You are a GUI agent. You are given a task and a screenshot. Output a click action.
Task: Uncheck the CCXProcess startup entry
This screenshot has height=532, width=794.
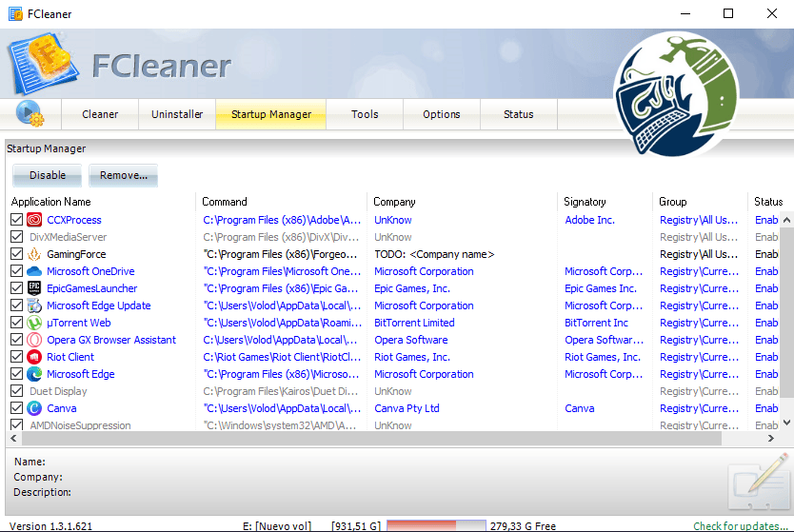(17, 220)
